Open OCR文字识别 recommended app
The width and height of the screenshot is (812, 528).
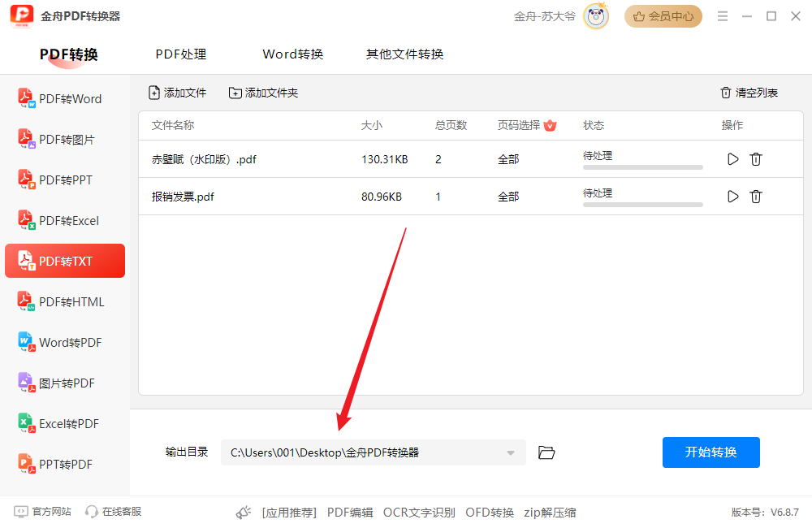click(x=419, y=513)
